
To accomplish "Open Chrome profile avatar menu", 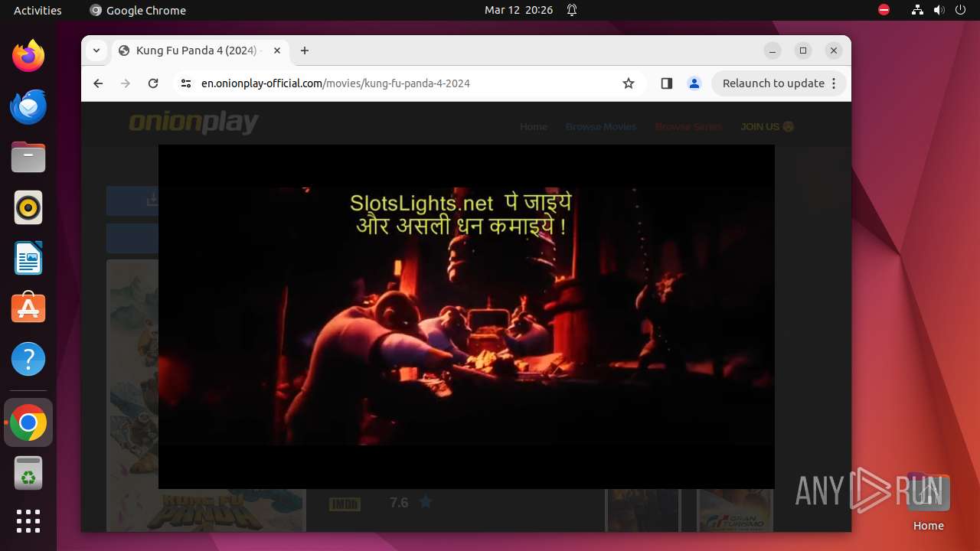I will coord(694,83).
